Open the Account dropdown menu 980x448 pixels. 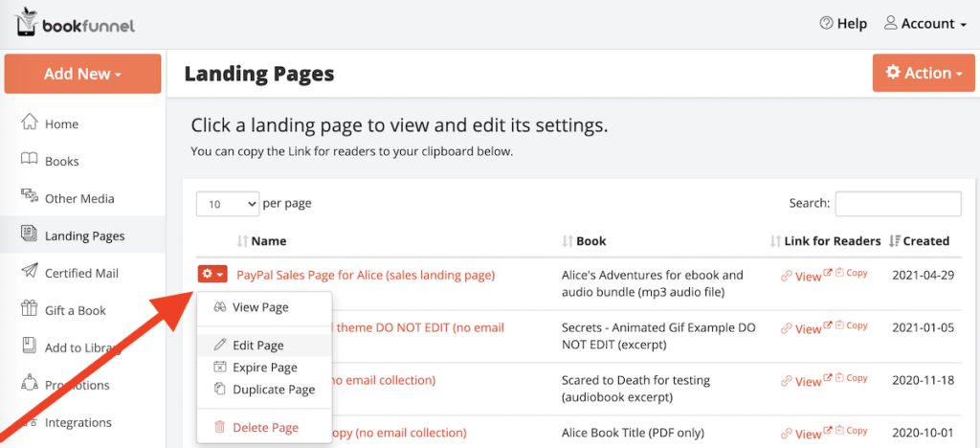926,24
